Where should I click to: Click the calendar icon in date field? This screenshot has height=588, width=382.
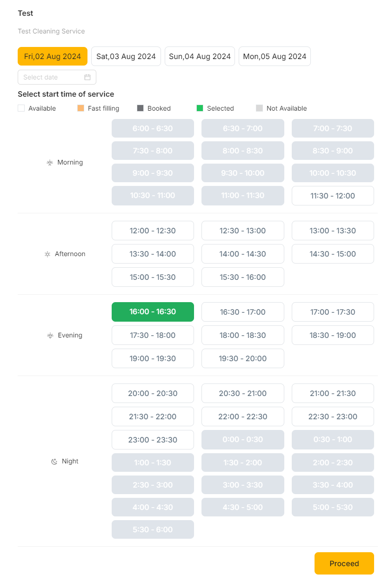tap(87, 77)
